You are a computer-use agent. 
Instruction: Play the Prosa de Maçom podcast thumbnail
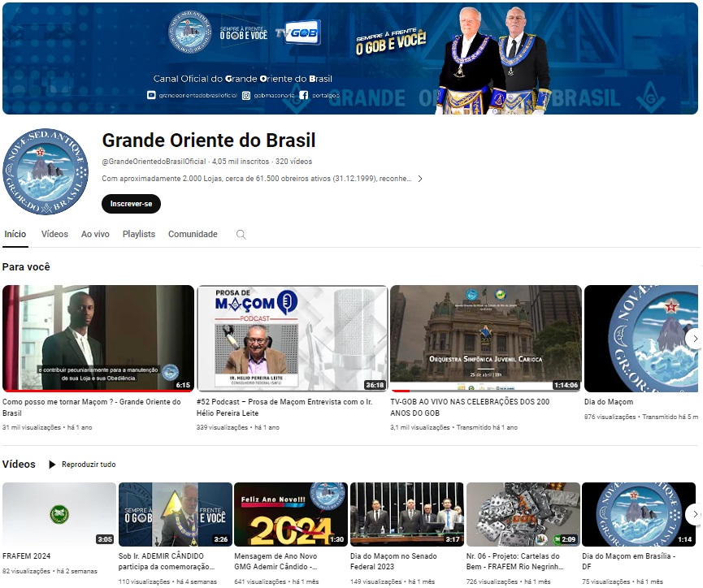click(293, 339)
